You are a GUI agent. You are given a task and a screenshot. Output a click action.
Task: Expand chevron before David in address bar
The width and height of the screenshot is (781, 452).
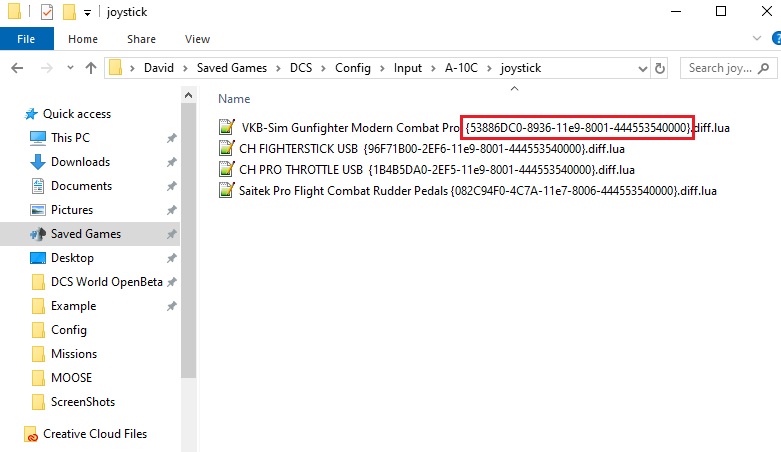(132, 68)
